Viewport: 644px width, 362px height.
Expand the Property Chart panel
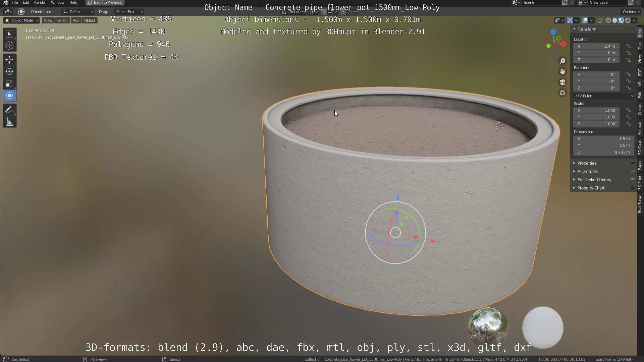[x=591, y=188]
